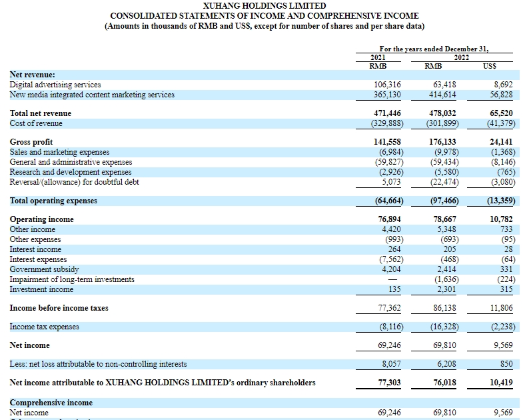Select Total net revenue 2021 value 471,446
527x420 pixels.
(387, 113)
